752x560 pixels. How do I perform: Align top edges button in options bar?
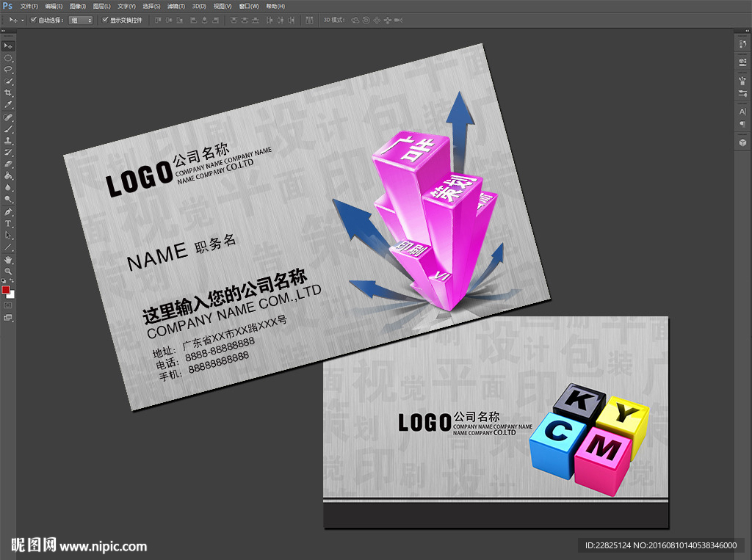[158, 20]
